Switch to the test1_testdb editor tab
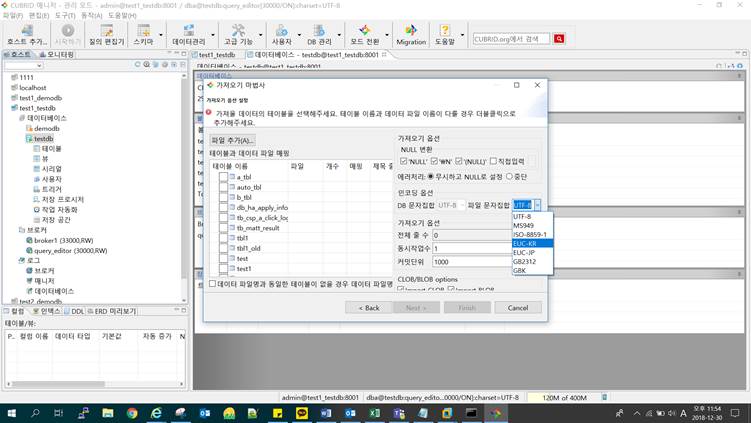Screen dimensions: 751x423 [214, 55]
